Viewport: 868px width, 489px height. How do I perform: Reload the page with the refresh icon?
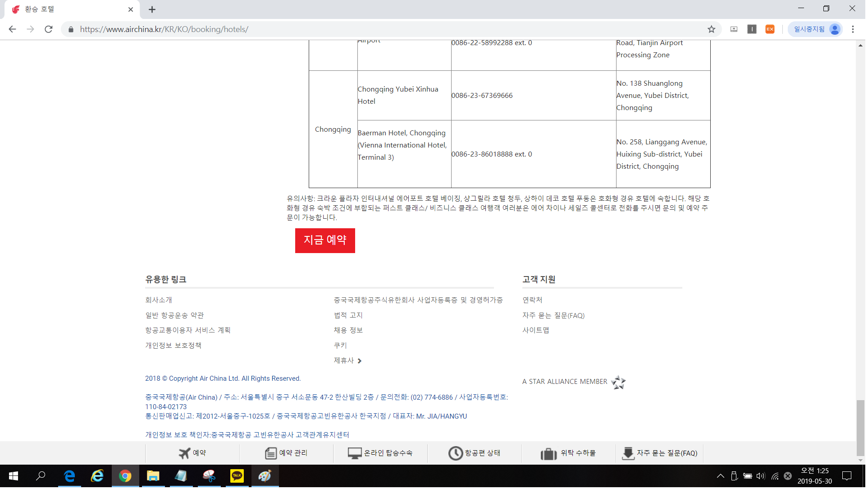pos(49,29)
